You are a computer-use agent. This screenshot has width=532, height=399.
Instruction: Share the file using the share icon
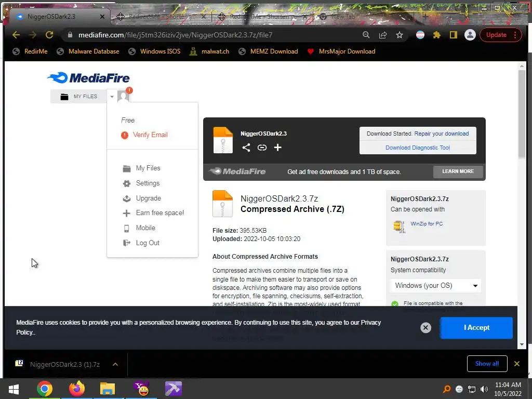tap(246, 147)
